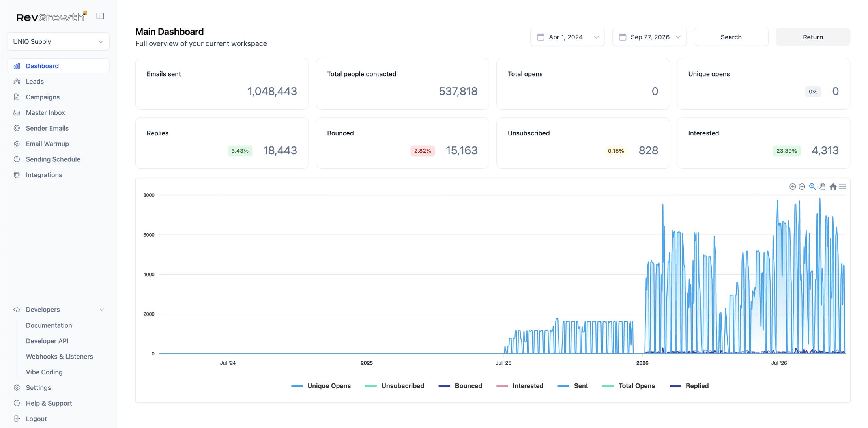Log out of the workspace

36,419
